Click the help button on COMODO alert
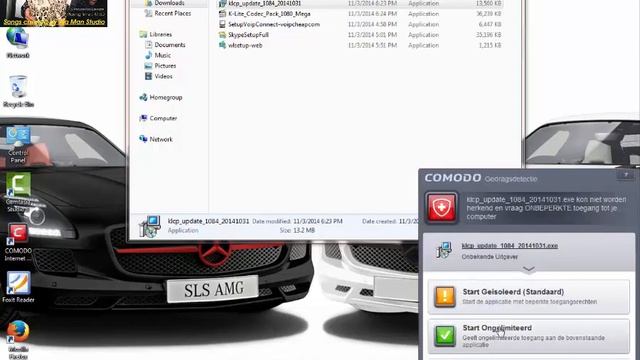The width and height of the screenshot is (640, 360). [625, 175]
